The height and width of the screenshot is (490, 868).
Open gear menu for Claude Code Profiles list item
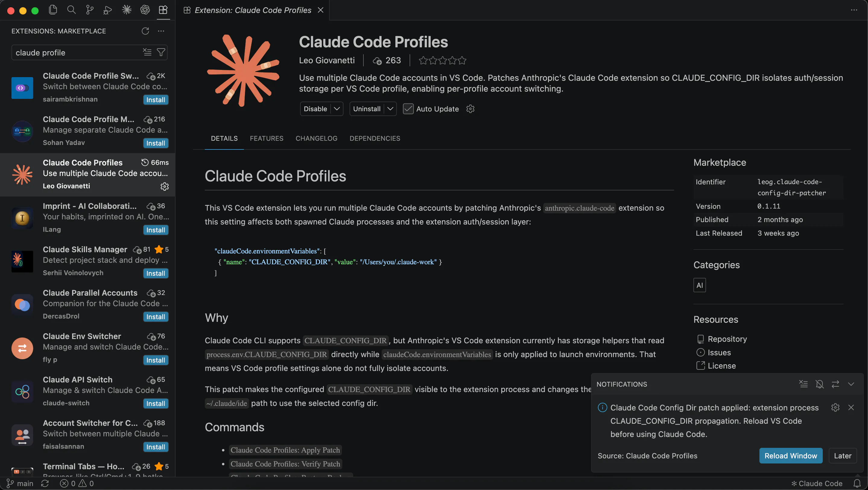[164, 186]
